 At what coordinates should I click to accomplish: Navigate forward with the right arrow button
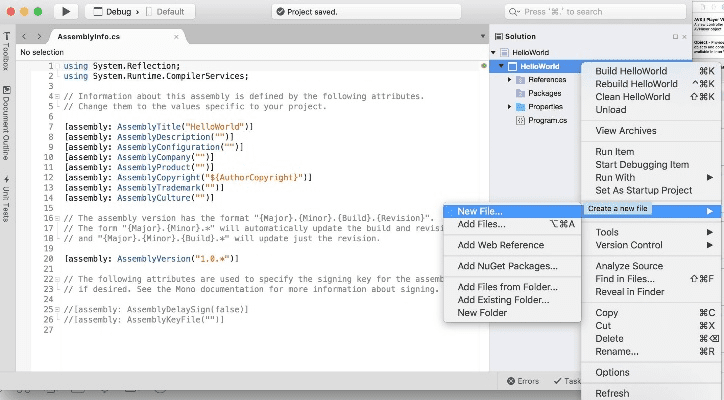pos(39,36)
